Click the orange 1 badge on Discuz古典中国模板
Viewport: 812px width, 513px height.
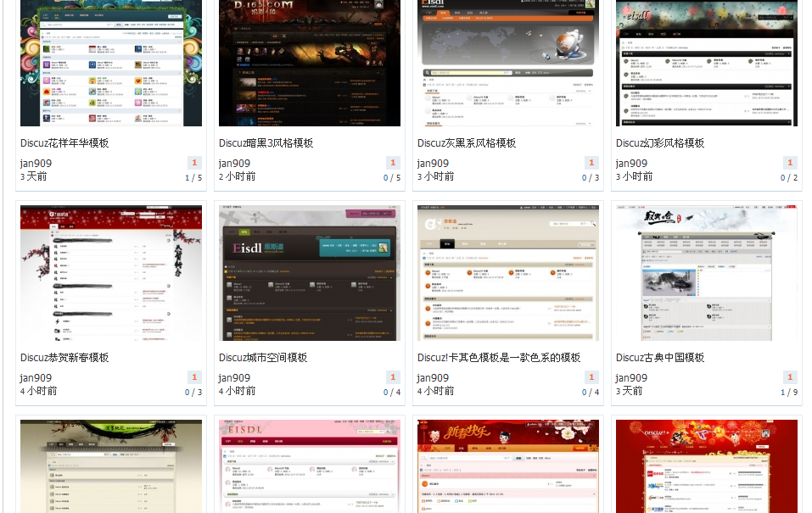[790, 377]
